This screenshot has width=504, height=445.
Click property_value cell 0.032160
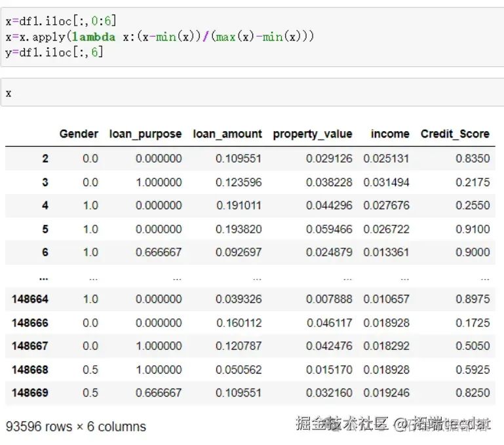329,393
